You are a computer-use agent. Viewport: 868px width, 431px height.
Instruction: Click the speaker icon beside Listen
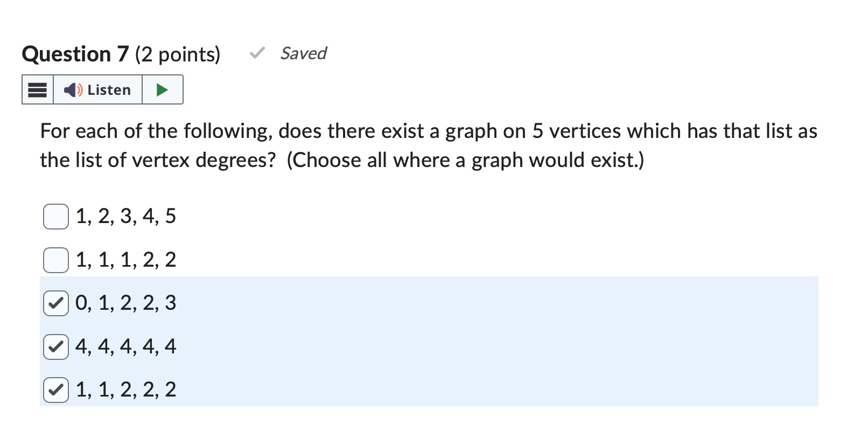point(73,89)
